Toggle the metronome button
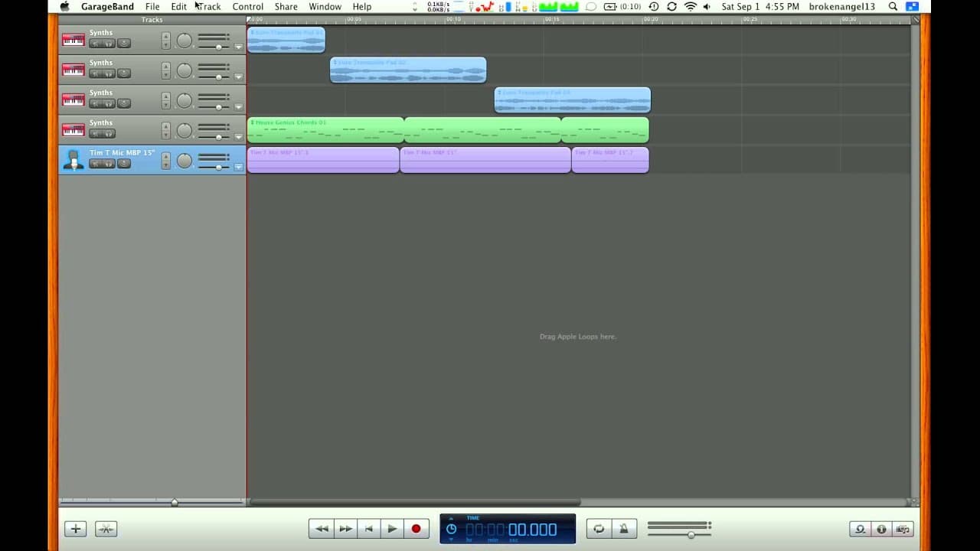The height and width of the screenshot is (551, 980). coord(624,528)
